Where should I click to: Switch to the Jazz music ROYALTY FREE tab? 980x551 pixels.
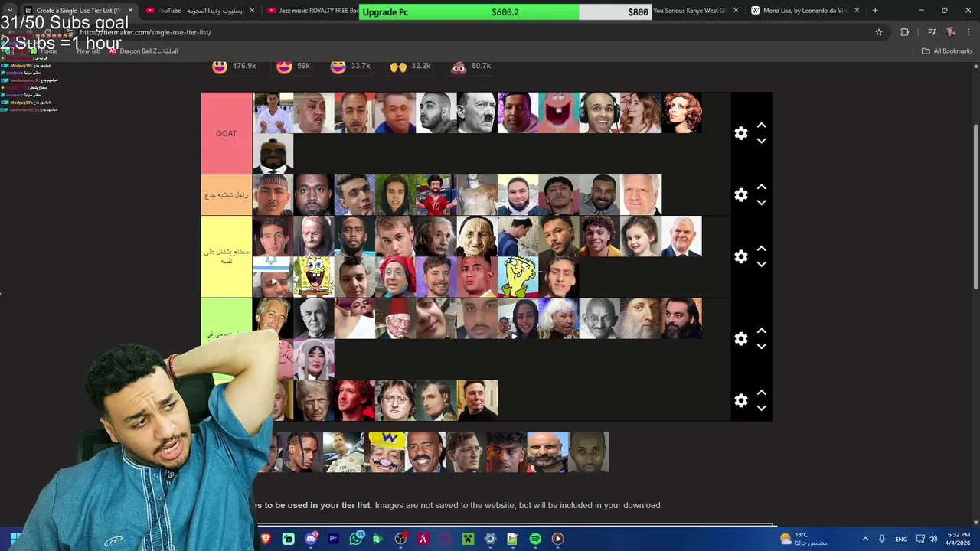coord(314,11)
